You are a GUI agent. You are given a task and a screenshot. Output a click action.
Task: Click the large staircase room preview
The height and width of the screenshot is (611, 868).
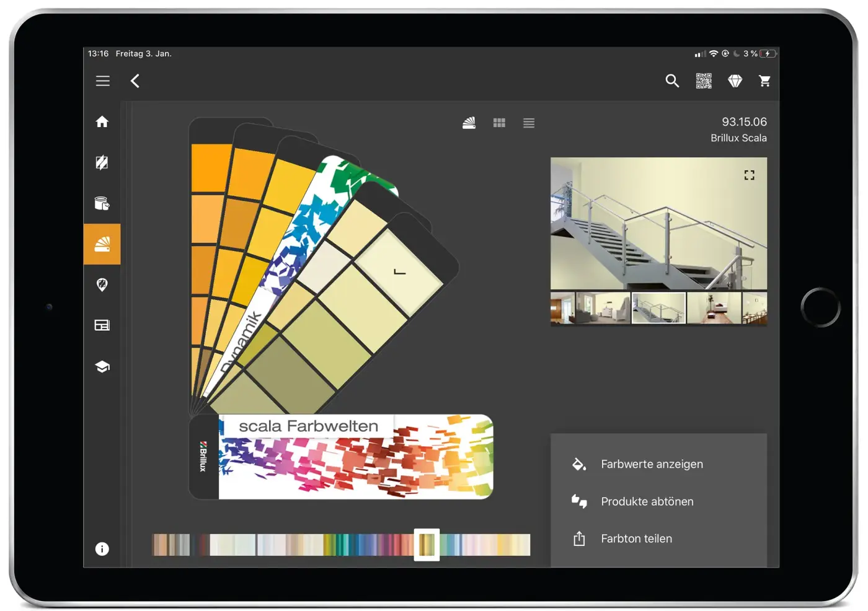click(x=658, y=224)
